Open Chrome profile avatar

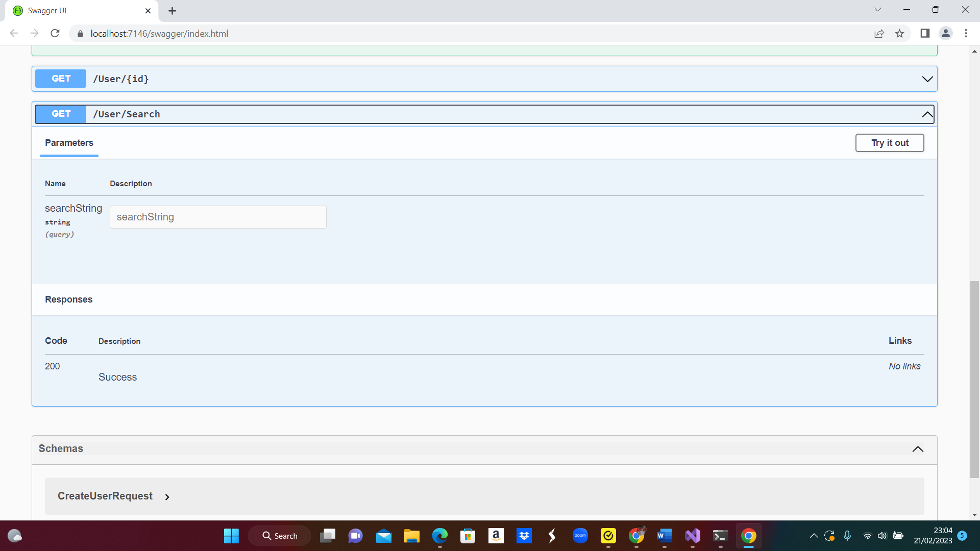945,33
